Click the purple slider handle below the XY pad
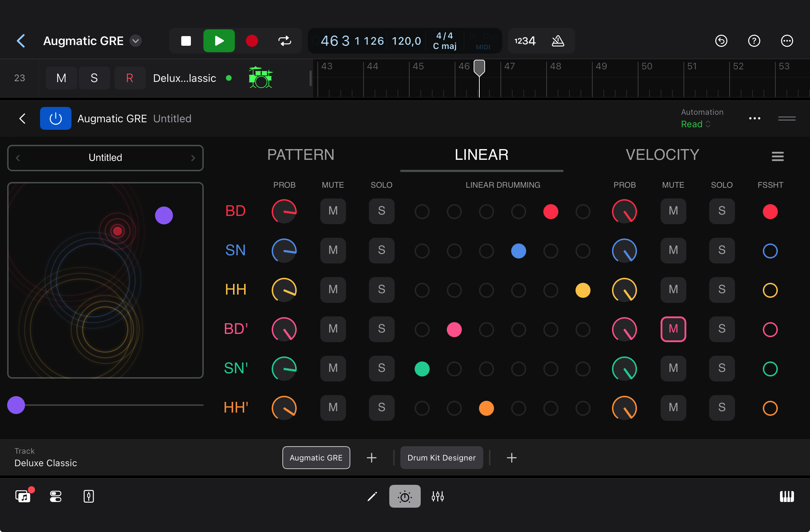 pyautogui.click(x=16, y=405)
